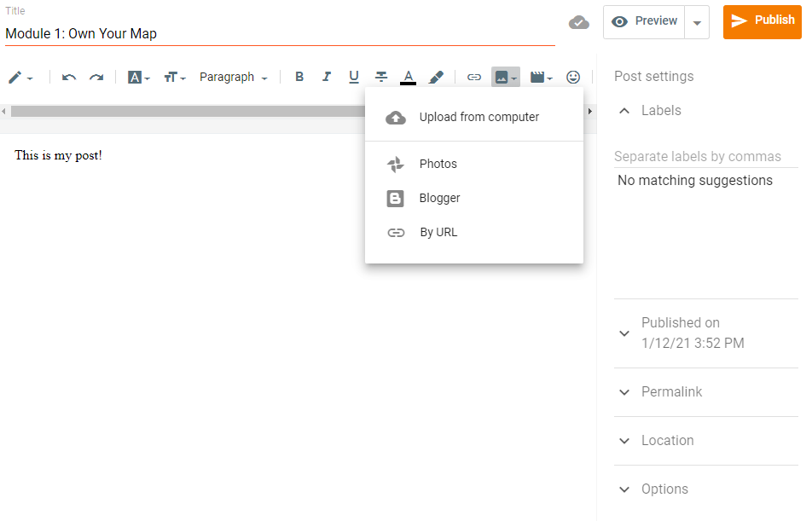Open the Preview dropdown arrow

[x=697, y=23]
